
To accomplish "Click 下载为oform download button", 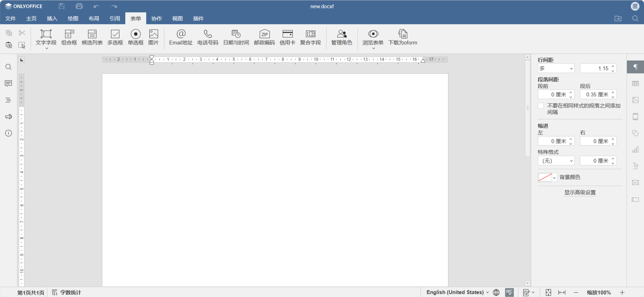I will pyautogui.click(x=403, y=37).
